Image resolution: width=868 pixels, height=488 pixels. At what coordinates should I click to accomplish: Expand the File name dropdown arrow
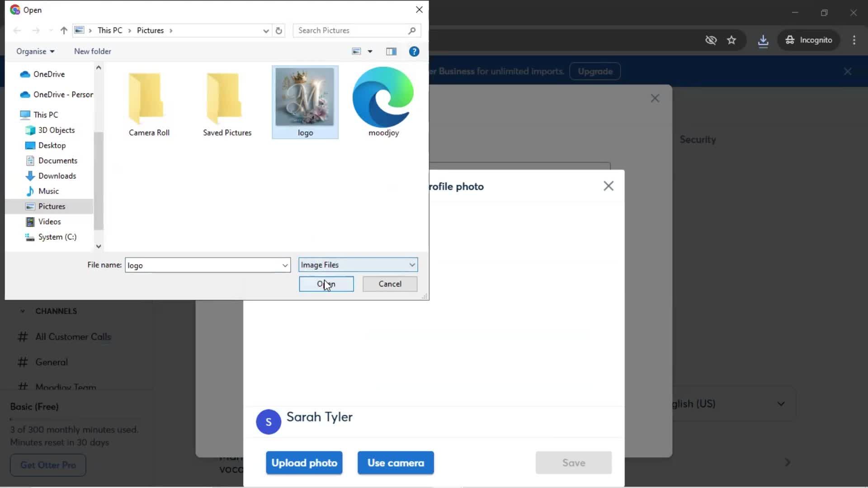[x=285, y=265]
